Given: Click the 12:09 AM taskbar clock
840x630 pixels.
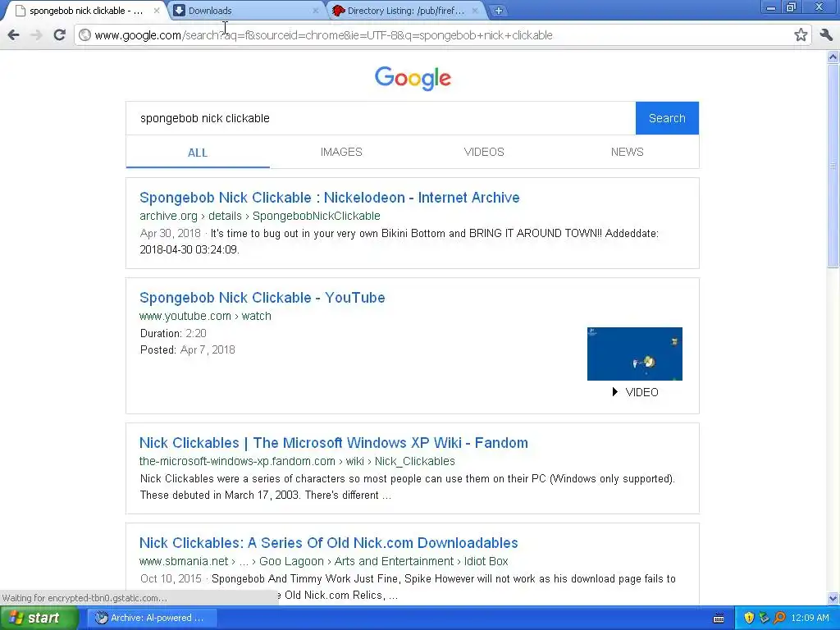Looking at the screenshot, I should click(x=810, y=618).
